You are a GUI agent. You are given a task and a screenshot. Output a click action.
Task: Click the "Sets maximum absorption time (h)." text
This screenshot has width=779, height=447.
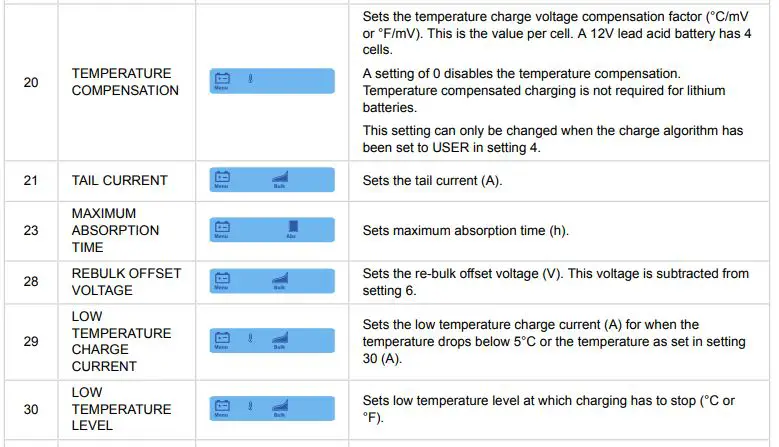(465, 231)
